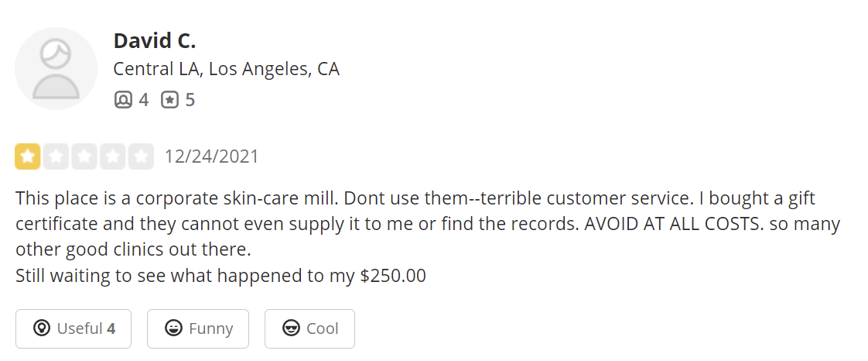Click the reviewer name David C.

click(155, 40)
